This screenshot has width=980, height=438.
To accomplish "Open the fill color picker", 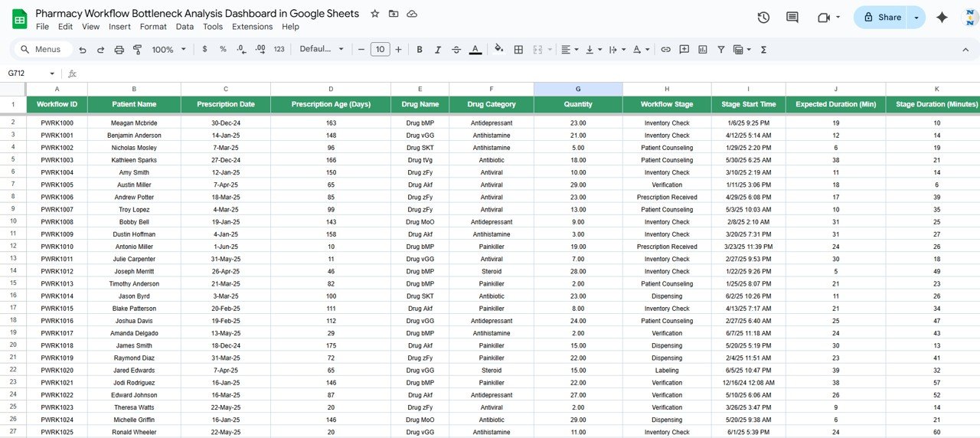I will tap(499, 49).
